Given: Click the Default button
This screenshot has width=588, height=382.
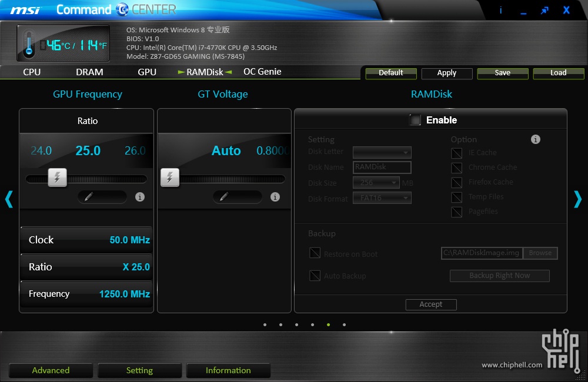Looking at the screenshot, I should [391, 73].
